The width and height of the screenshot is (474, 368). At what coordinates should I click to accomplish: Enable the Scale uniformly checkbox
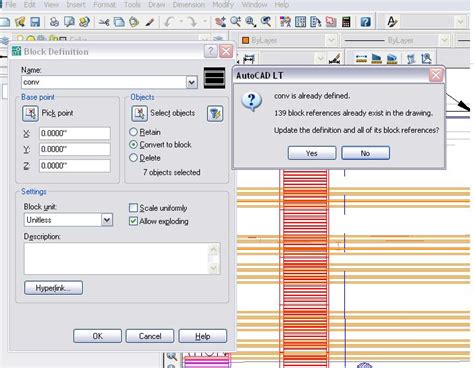pos(133,208)
